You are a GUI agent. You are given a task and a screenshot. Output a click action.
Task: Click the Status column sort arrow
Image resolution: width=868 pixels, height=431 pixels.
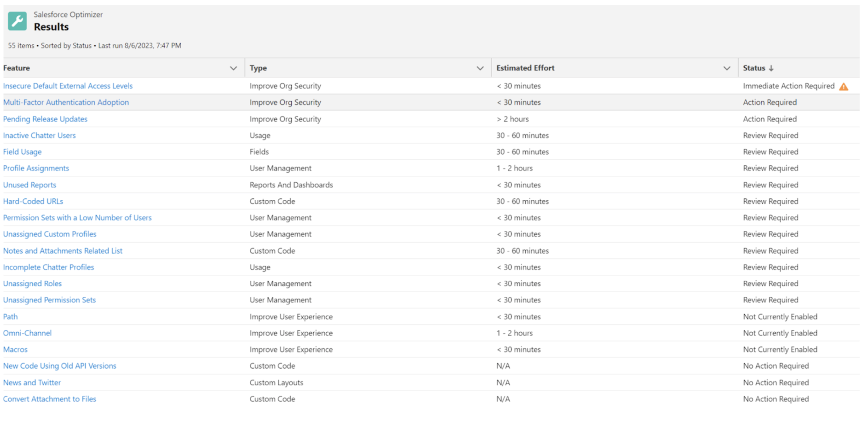click(771, 68)
